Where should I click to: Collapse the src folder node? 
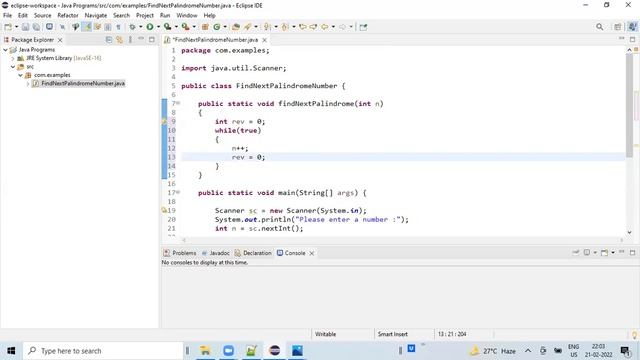click(13, 67)
